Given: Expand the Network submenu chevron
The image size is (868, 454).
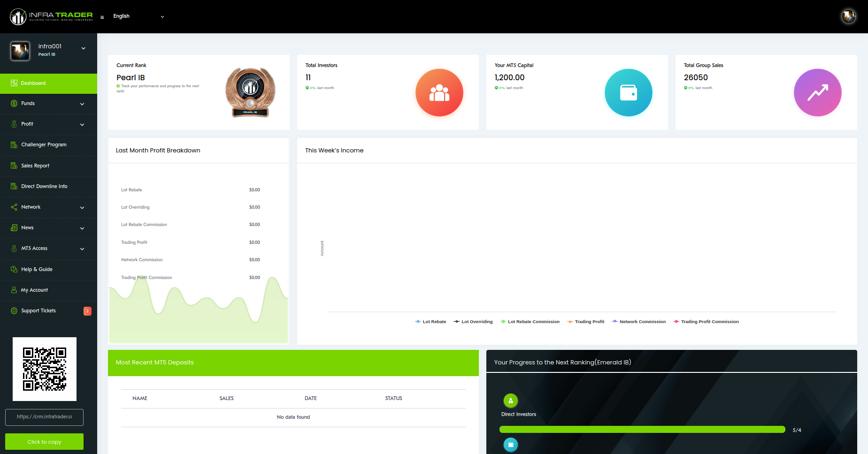Looking at the screenshot, I should [82, 208].
